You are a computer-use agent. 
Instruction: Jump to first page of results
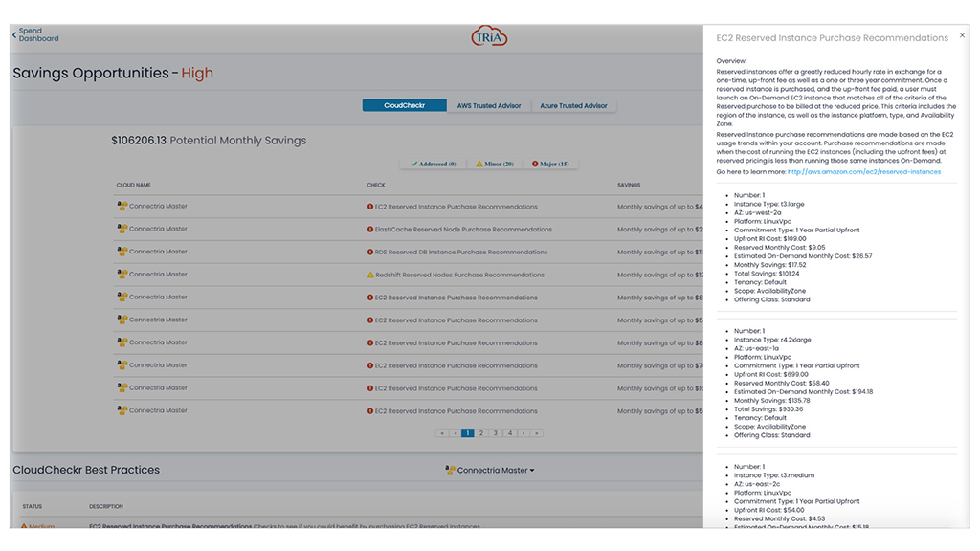[x=442, y=433]
